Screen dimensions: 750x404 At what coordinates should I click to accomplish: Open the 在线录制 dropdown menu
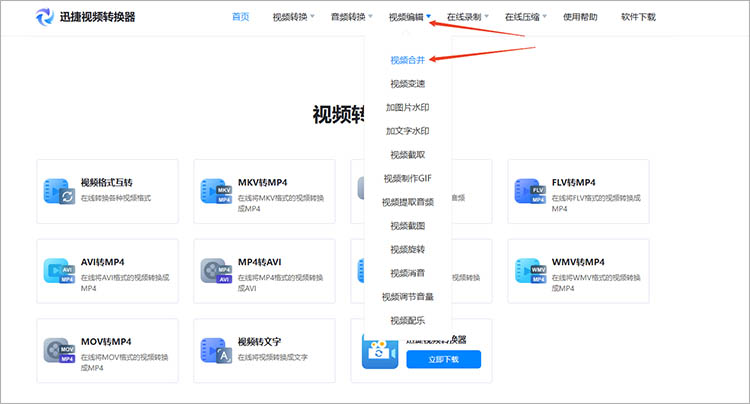point(468,17)
